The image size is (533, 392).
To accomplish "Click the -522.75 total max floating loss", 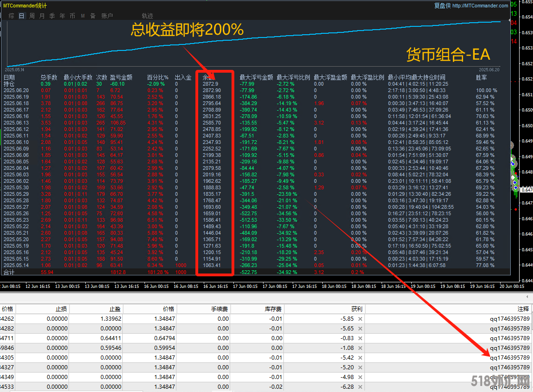I will pyautogui.click(x=249, y=272).
